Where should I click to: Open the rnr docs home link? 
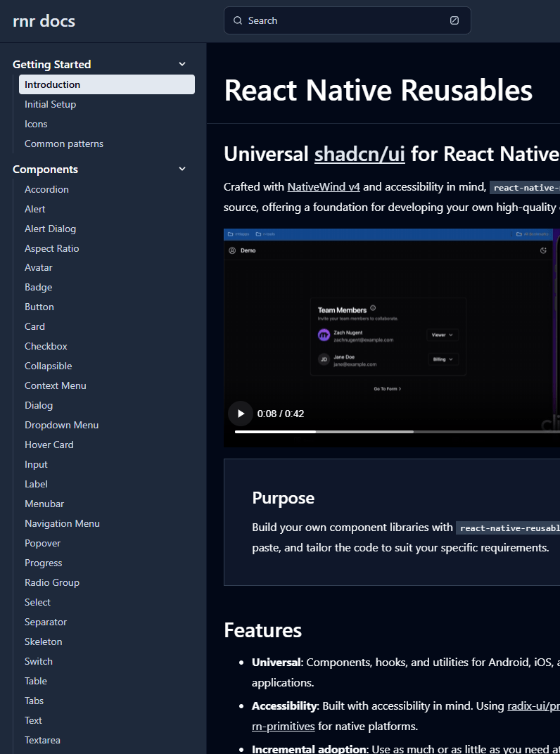pos(44,20)
